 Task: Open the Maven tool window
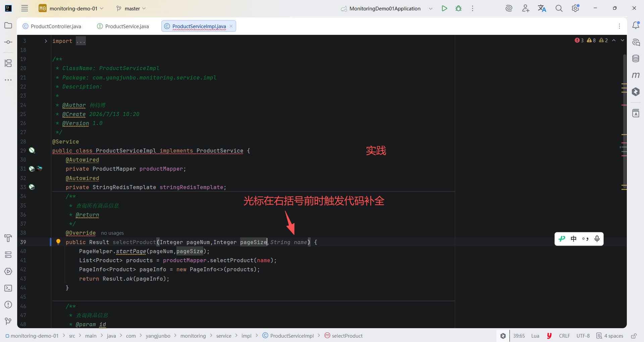coord(636,75)
